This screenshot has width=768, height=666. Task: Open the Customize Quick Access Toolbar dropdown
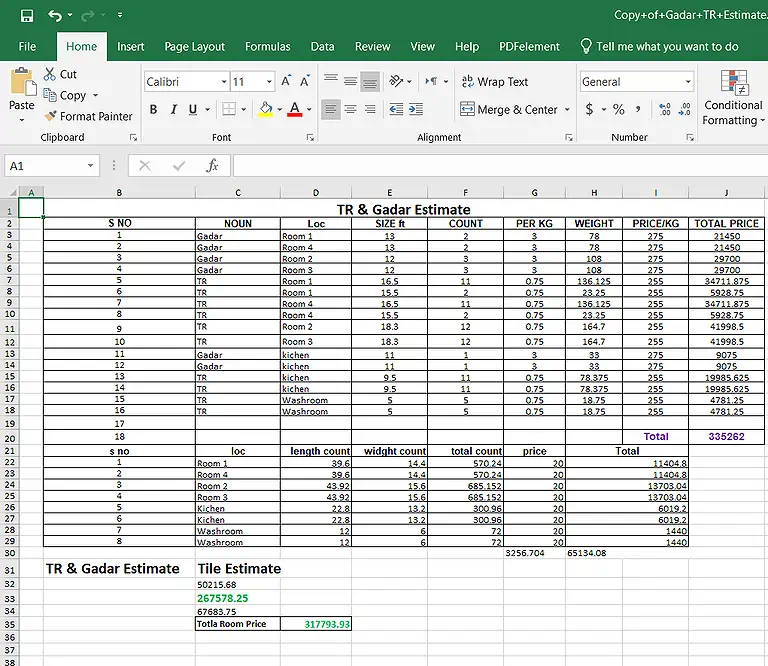[x=120, y=15]
